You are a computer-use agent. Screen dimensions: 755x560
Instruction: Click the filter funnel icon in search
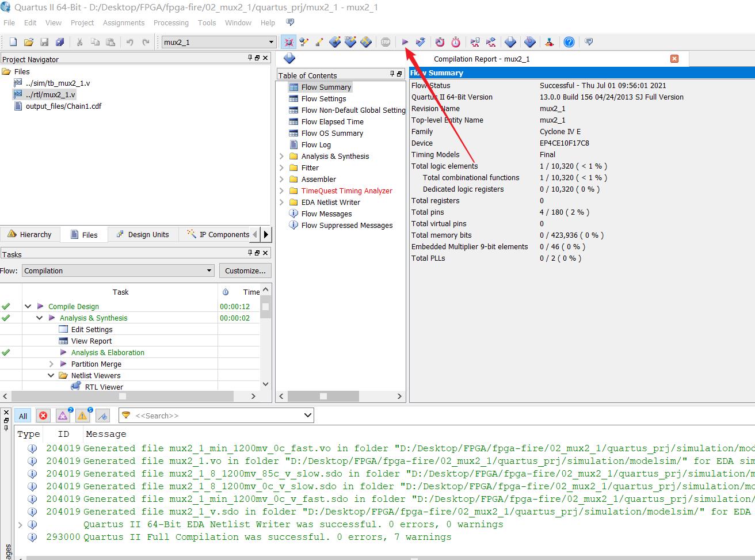(126, 416)
